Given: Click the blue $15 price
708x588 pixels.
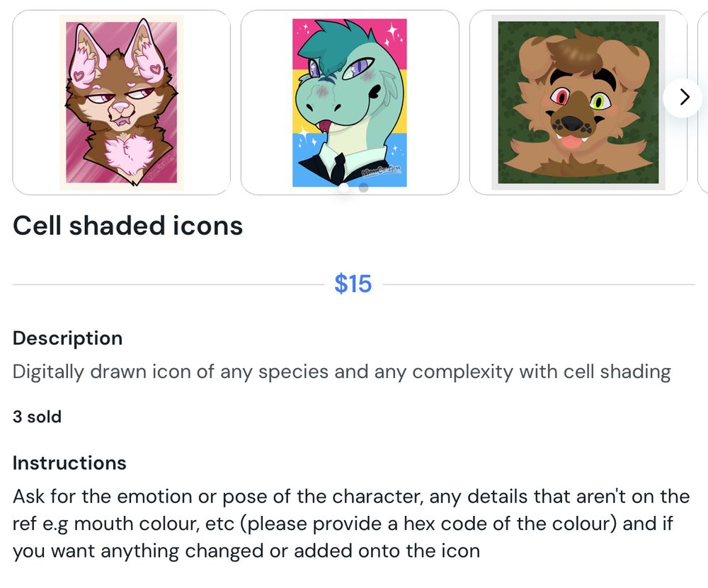Looking at the screenshot, I should click(x=353, y=284).
